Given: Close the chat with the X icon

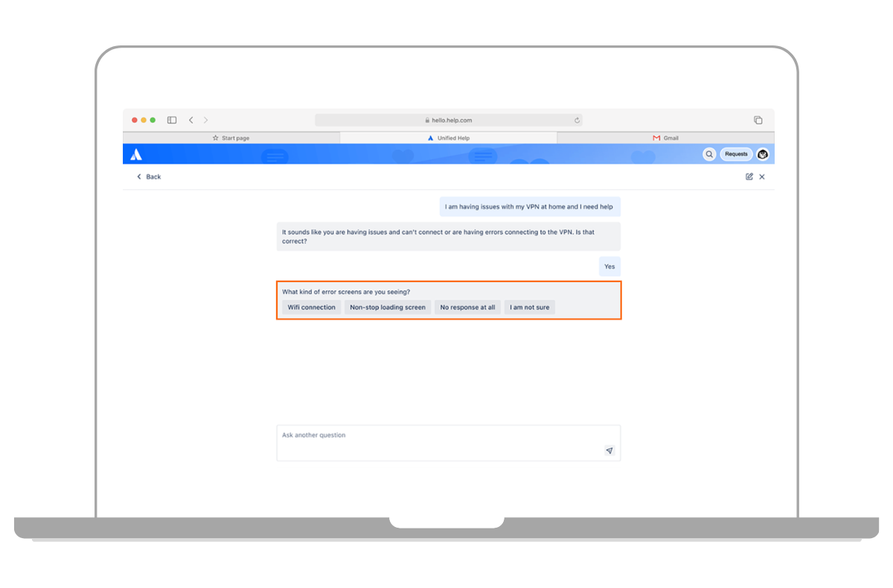Looking at the screenshot, I should click(762, 176).
